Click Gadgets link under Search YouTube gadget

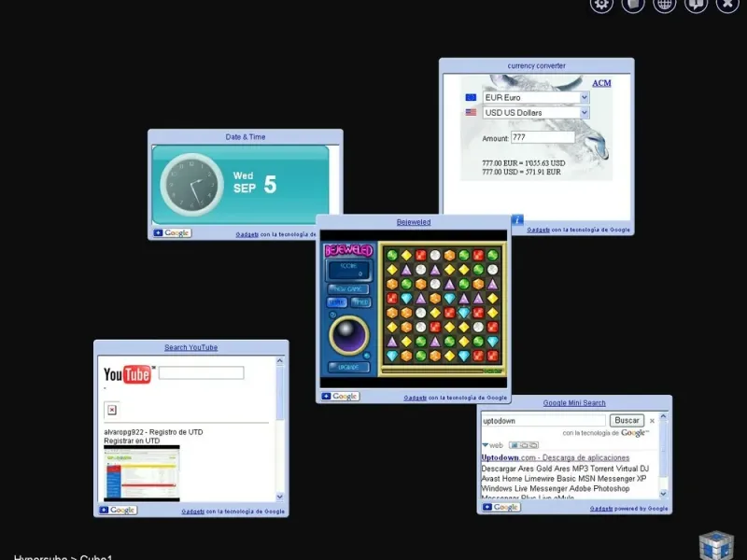click(x=193, y=511)
